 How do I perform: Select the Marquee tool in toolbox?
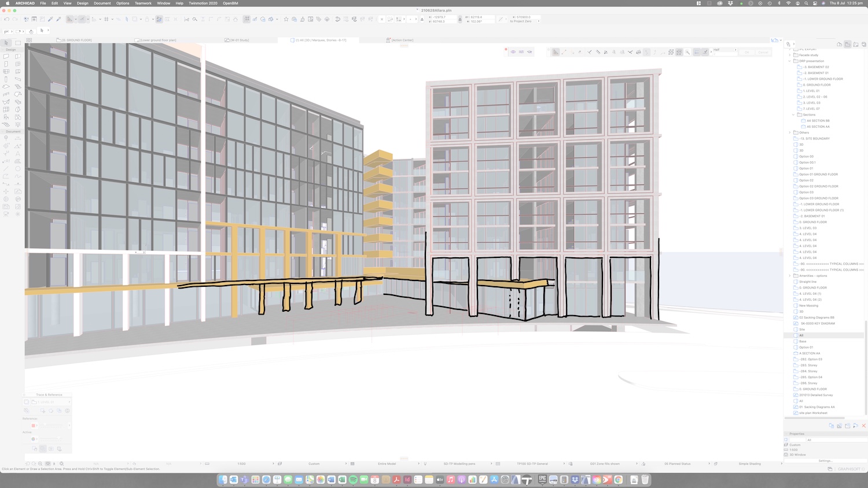coord(18,43)
